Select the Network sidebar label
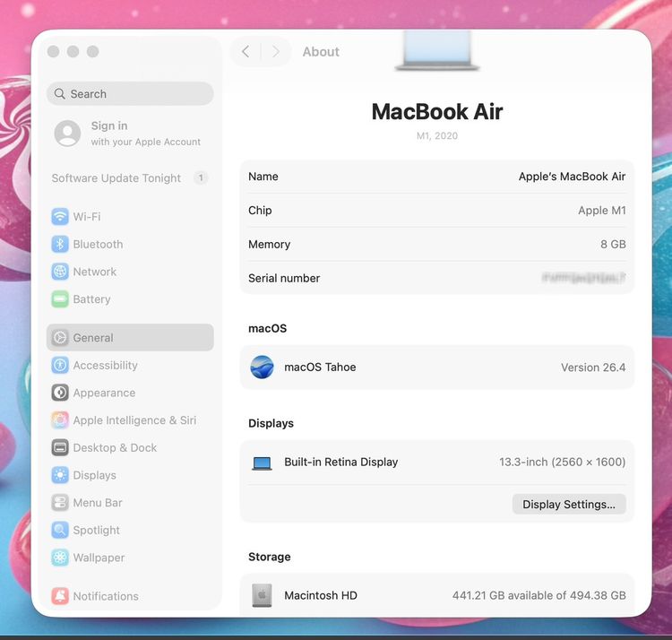The height and width of the screenshot is (640, 672). coord(95,272)
